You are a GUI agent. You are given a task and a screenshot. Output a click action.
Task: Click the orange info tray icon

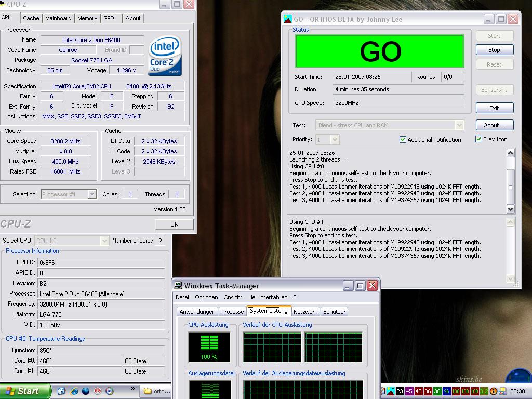[x=494, y=391]
